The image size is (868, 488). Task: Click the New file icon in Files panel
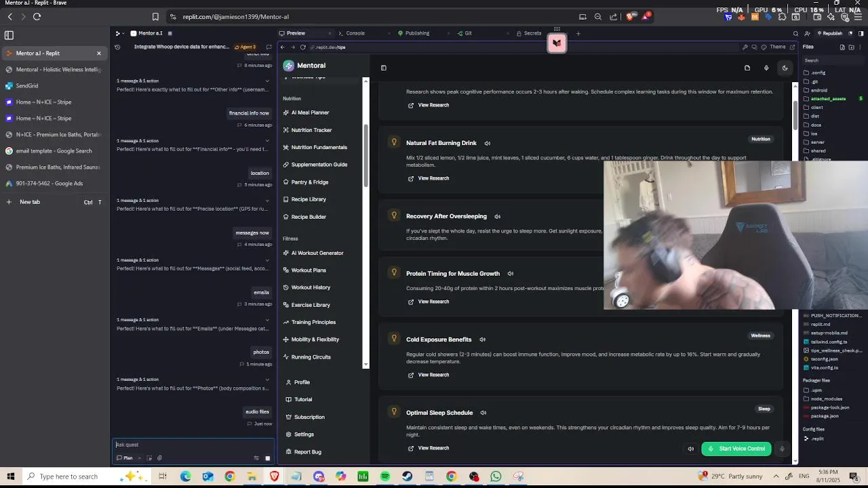coord(842,47)
